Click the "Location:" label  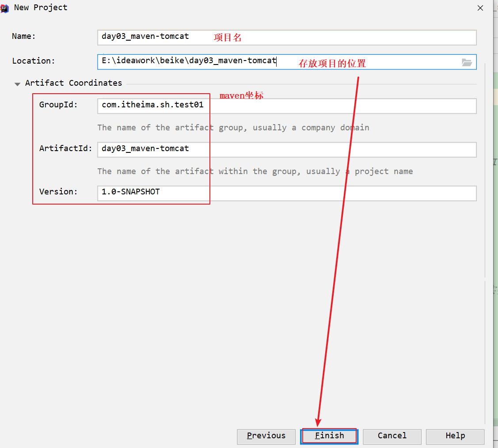34,61
